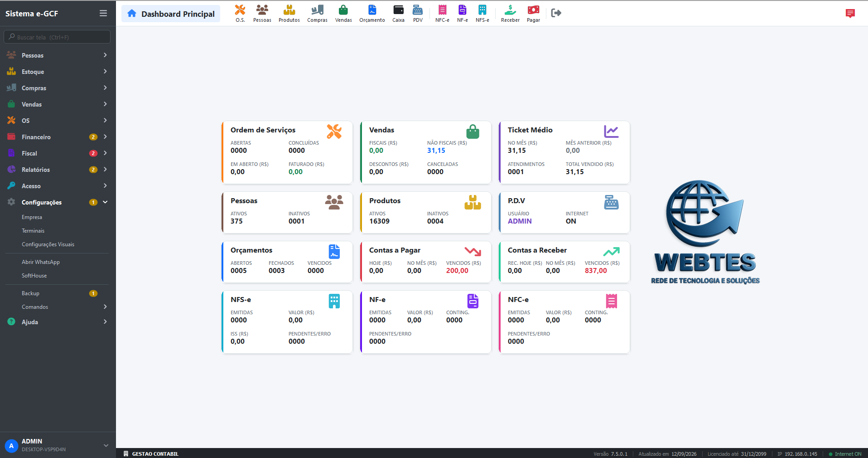This screenshot has width=868, height=458.
Task: Click the logout exit arrow icon
Action: [556, 13]
